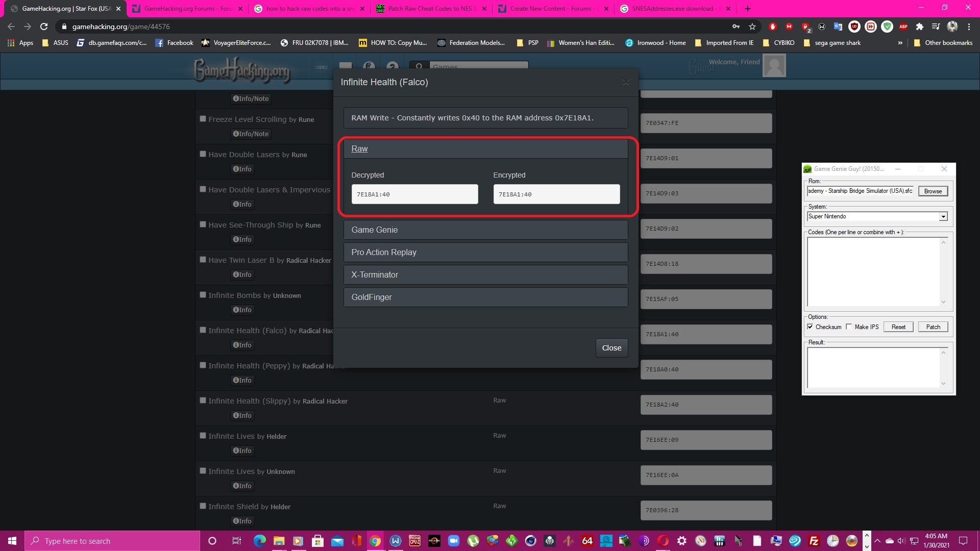The width and height of the screenshot is (980, 551).
Task: Click the Windows taskbar search box
Action: pyautogui.click(x=112, y=541)
